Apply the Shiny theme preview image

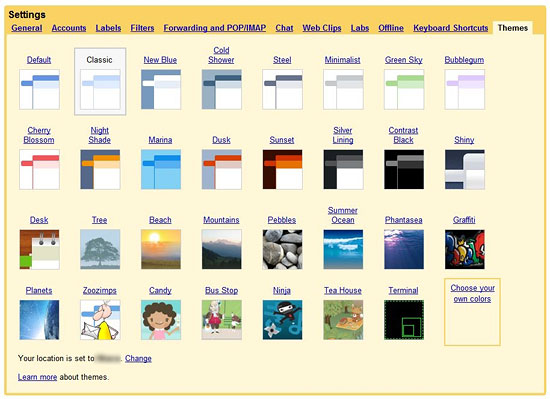(x=465, y=169)
